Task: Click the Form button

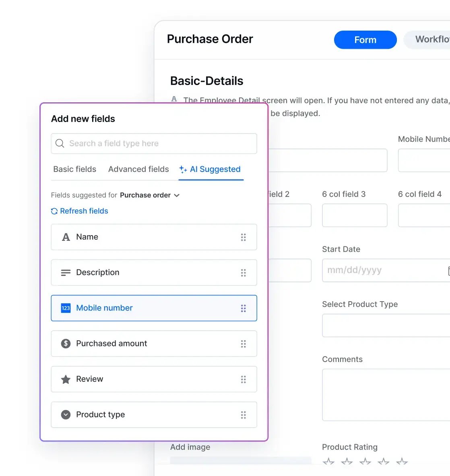Action: [365, 40]
